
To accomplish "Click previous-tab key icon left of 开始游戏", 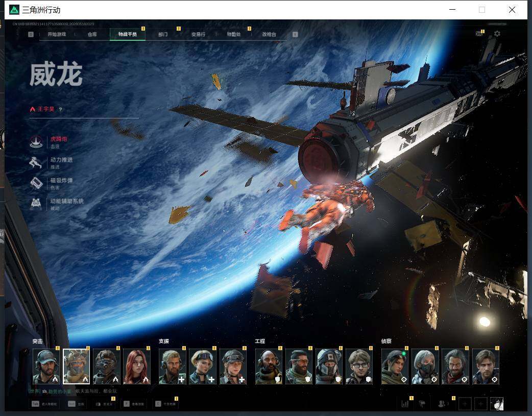I will tap(31, 34).
